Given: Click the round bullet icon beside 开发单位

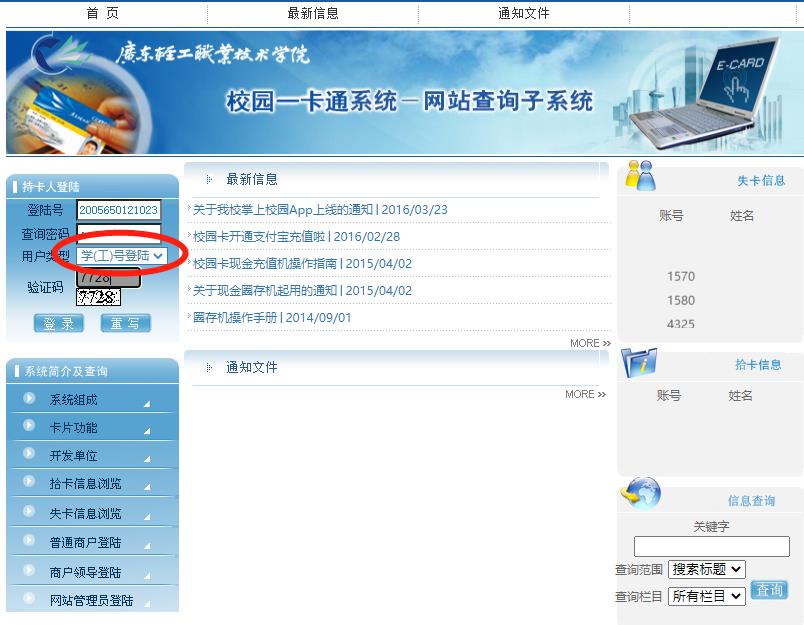Looking at the screenshot, I should point(29,455).
